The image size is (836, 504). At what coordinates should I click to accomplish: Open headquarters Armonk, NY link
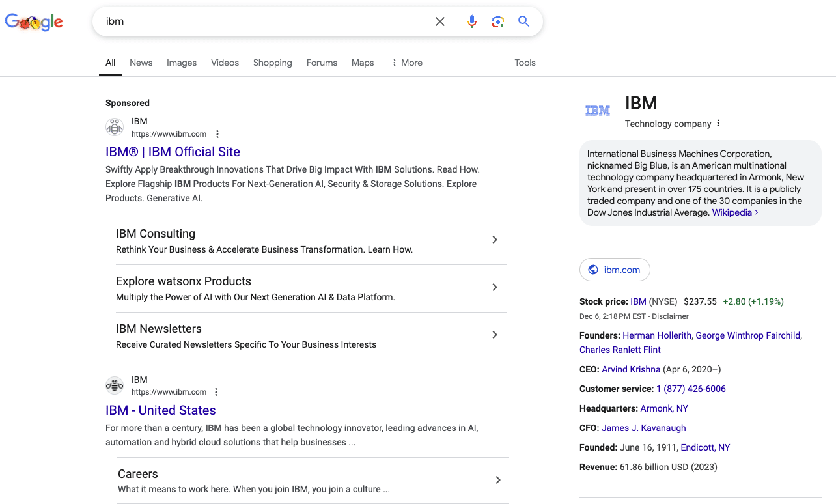pos(664,408)
